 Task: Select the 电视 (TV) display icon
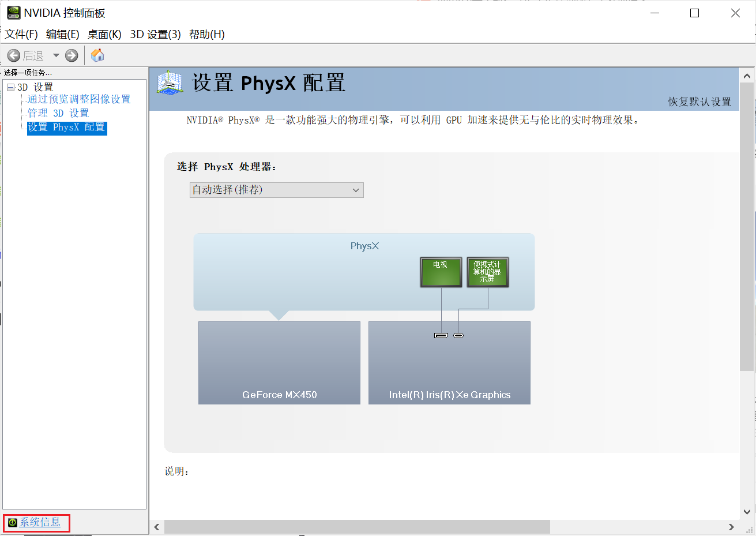(441, 272)
